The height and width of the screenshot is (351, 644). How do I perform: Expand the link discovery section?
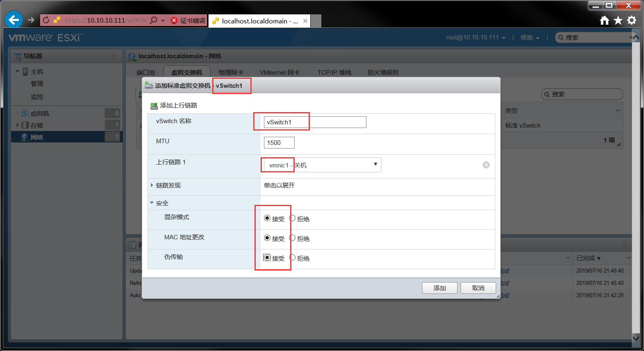click(152, 186)
